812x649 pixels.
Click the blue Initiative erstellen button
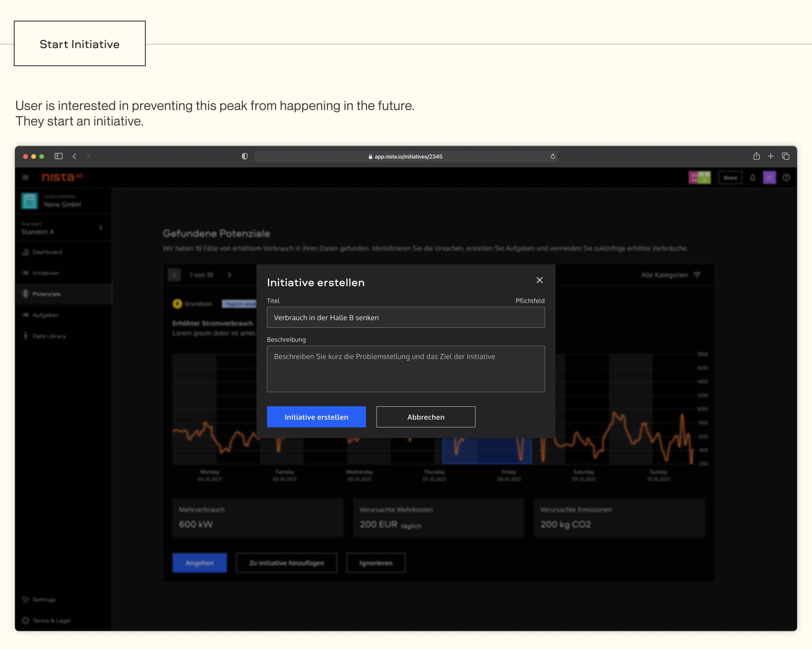point(316,417)
